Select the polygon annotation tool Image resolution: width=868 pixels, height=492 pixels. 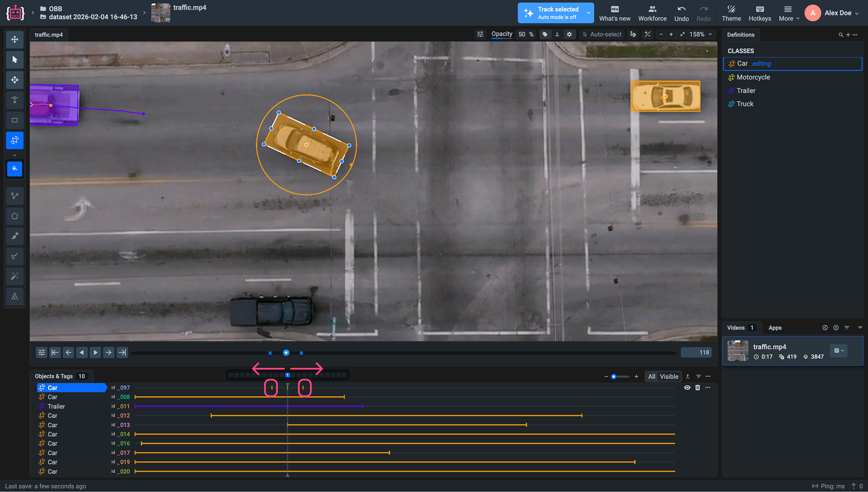pos(15,216)
